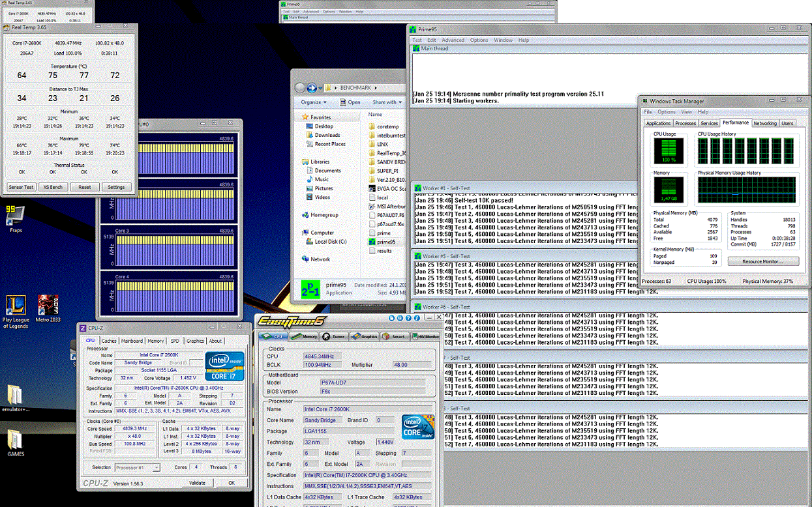Expand the Organize dropdown in Explorer
This screenshot has height=507, width=812.
(314, 102)
